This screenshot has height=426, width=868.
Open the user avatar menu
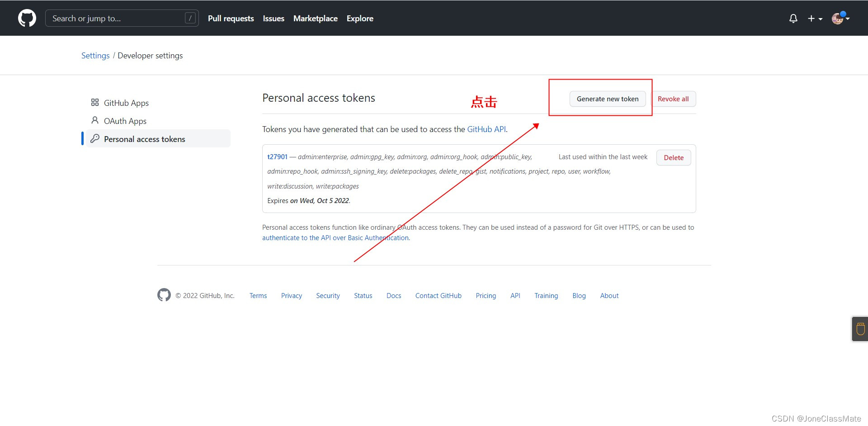pyautogui.click(x=840, y=18)
